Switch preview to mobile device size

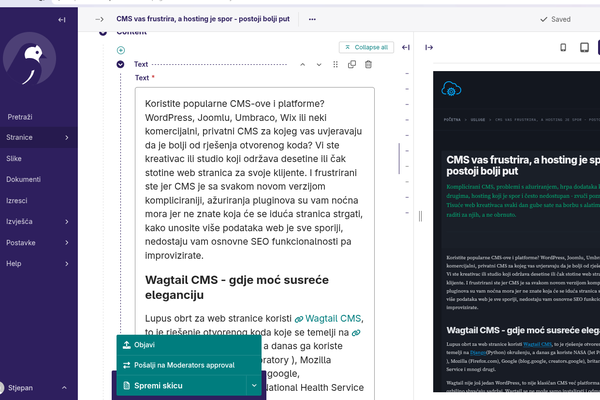563,47
